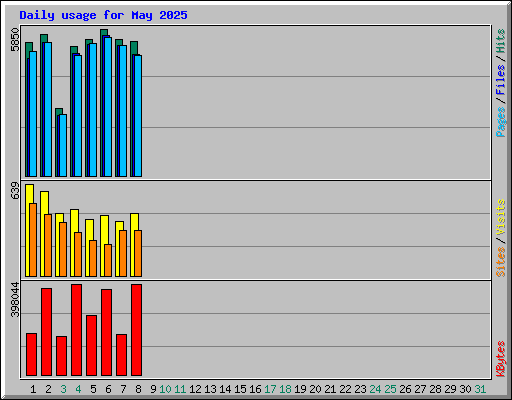
Task: Click green day 11 label
Action: click(x=180, y=389)
